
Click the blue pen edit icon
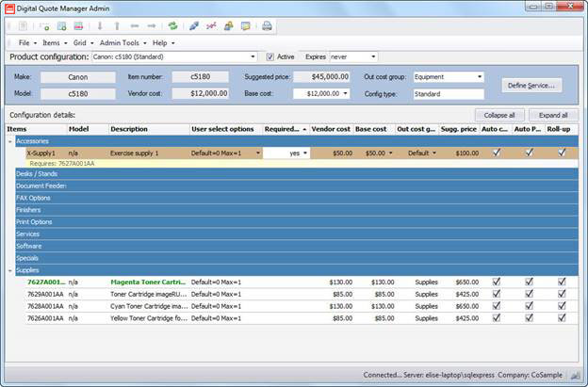click(194, 25)
